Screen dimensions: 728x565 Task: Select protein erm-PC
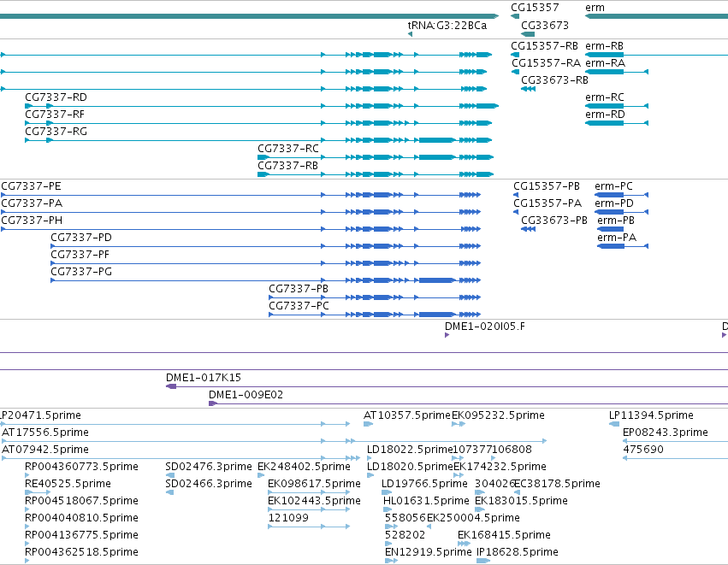point(613,186)
